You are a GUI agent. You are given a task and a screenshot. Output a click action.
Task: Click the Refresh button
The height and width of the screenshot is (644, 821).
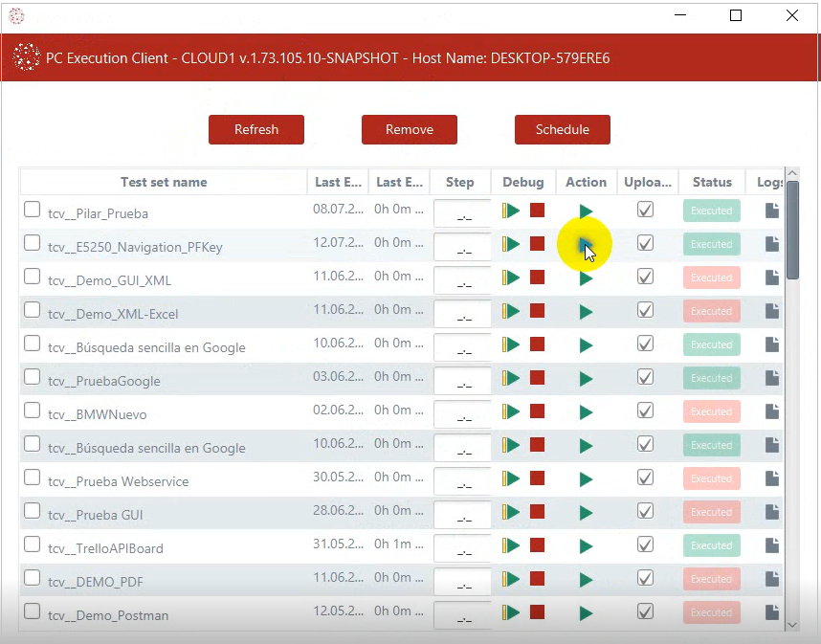[x=256, y=130]
